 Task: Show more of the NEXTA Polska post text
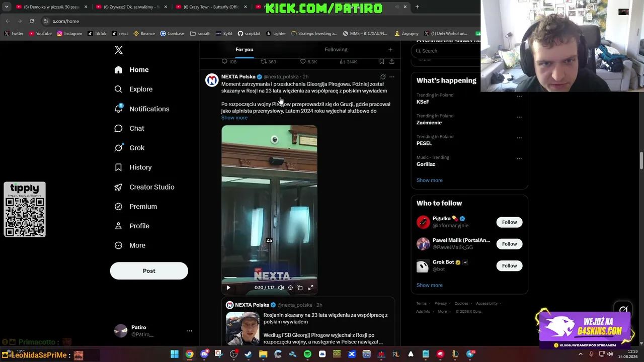click(x=234, y=118)
